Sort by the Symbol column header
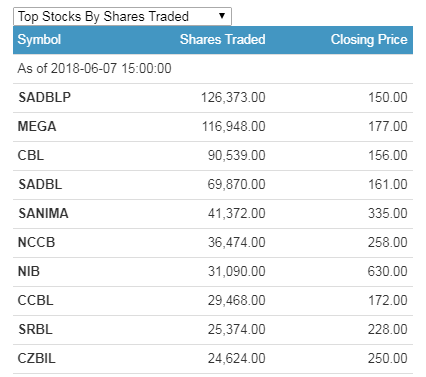 (39, 39)
